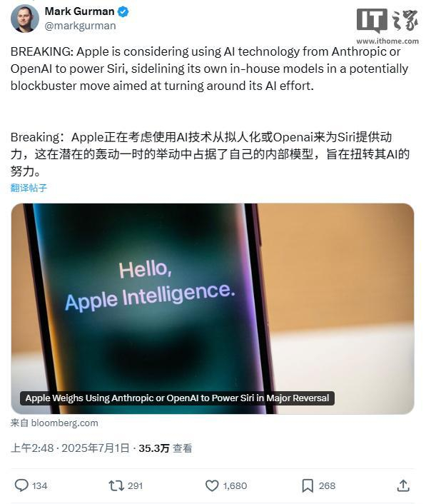The image size is (426, 504).
Task: Click the 1,680 likes count
Action: pyautogui.click(x=235, y=485)
